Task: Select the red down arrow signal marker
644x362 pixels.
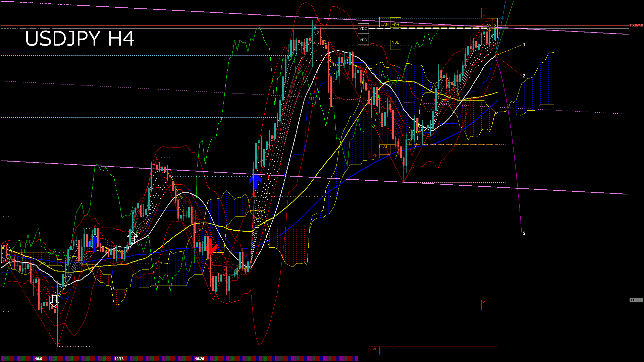Action: (211, 247)
